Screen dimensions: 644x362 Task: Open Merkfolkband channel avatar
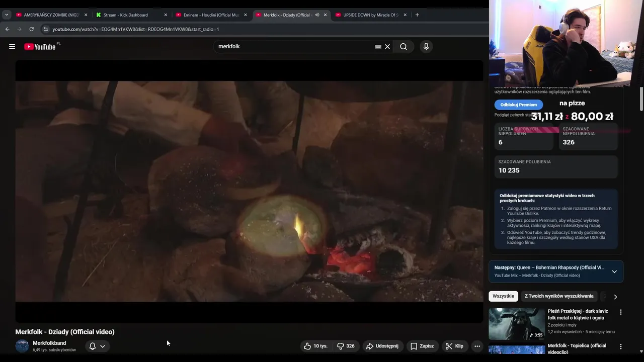pyautogui.click(x=22, y=346)
